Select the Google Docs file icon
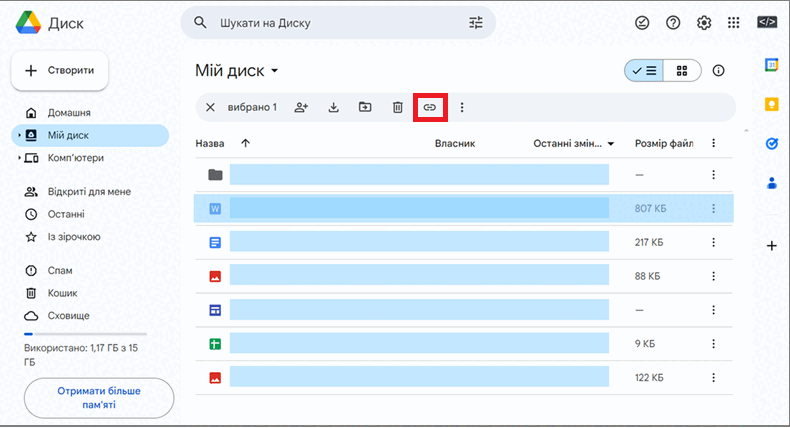Viewport: 790px width, 428px height. [215, 242]
